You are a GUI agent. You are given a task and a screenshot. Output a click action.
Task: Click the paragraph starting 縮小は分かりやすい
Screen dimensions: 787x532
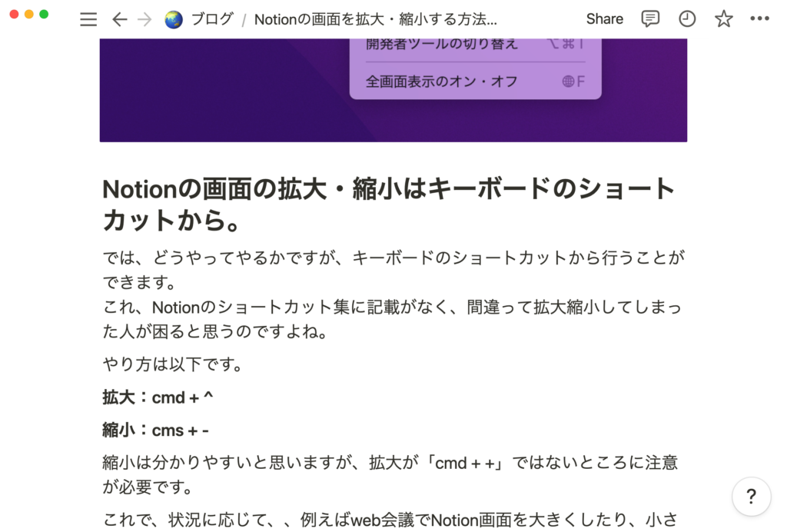[x=390, y=474]
